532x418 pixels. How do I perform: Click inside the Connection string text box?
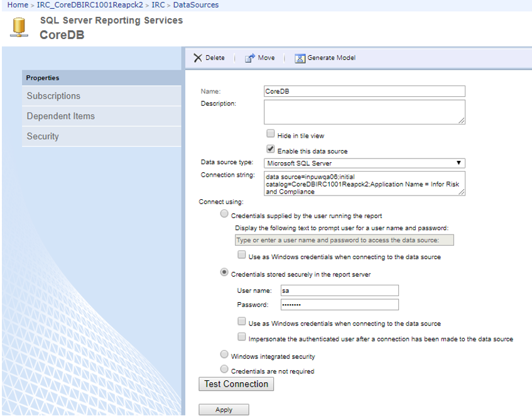[364, 184]
